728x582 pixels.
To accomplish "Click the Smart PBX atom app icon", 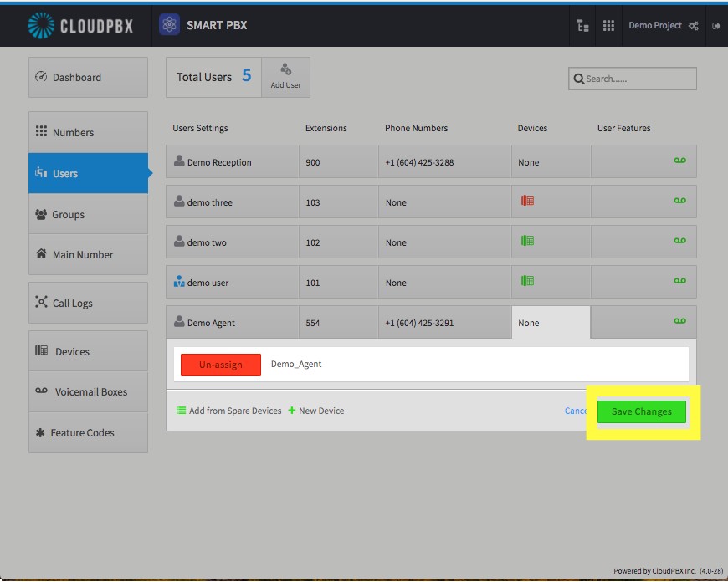I will 170,24.
